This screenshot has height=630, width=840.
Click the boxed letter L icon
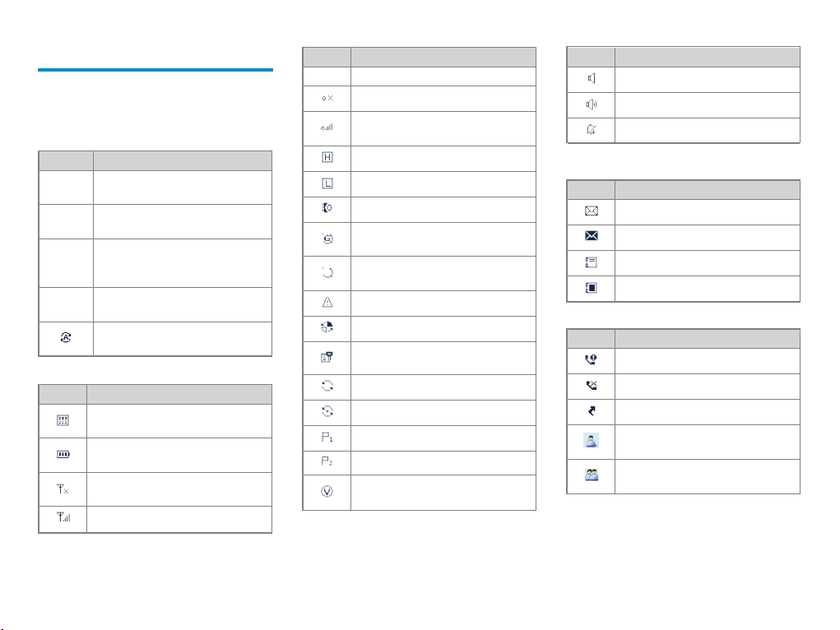(x=327, y=183)
